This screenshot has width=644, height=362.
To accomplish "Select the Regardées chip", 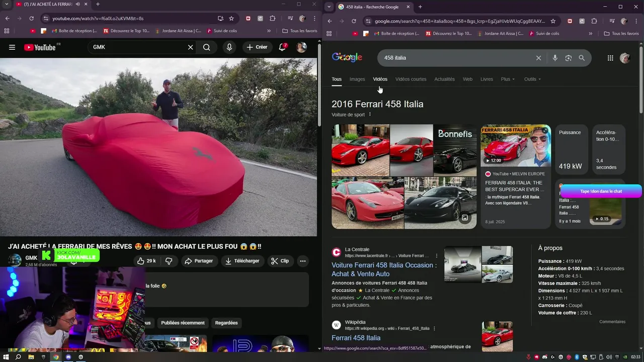I will (x=226, y=323).
